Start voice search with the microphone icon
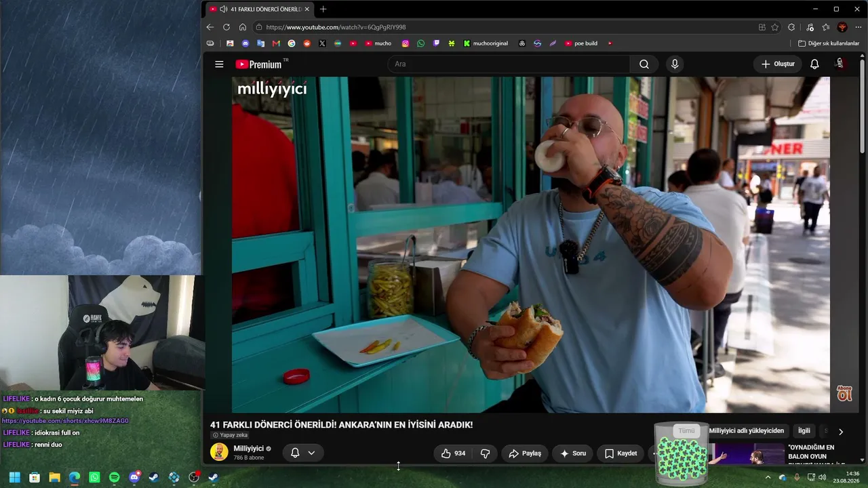868x488 pixels. [674, 64]
